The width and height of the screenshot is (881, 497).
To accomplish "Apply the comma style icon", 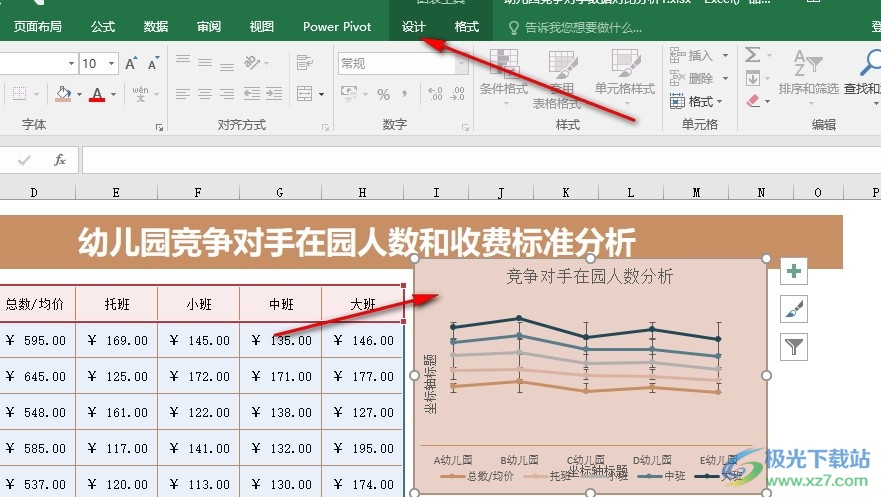I will coord(405,94).
